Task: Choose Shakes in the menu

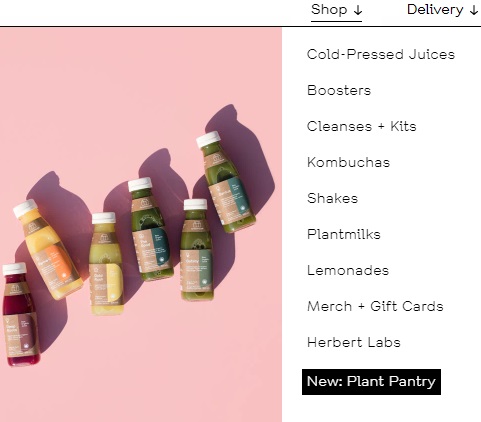Action: [x=332, y=198]
